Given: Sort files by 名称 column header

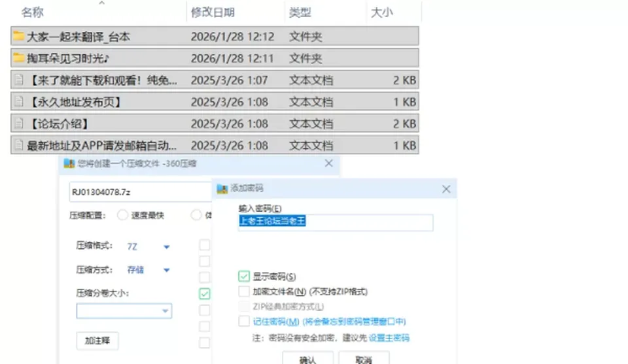Looking at the screenshot, I should (x=33, y=12).
